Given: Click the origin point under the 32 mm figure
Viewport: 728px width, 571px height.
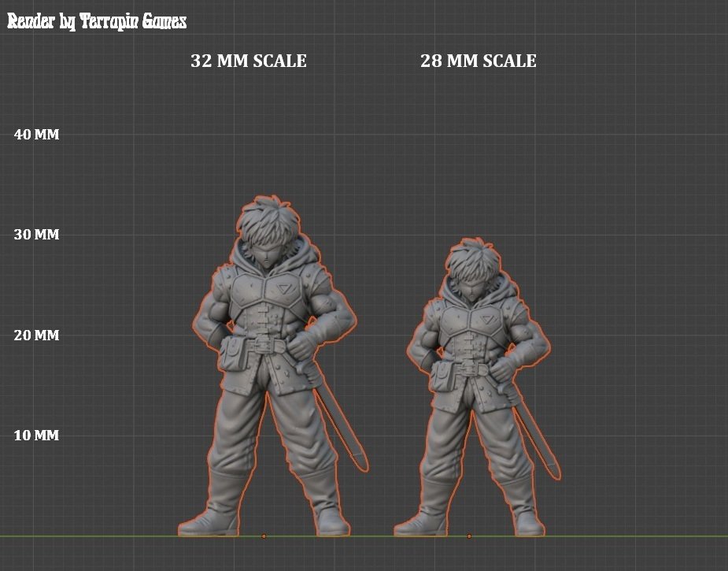Looking at the screenshot, I should (x=264, y=536).
